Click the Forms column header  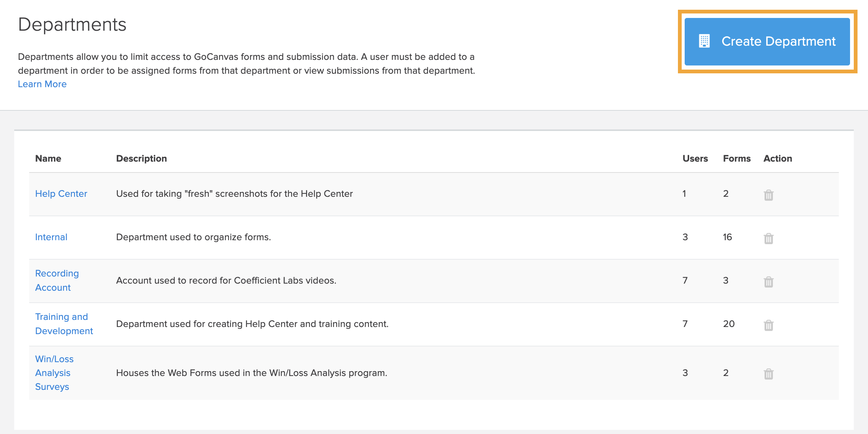[x=737, y=158]
